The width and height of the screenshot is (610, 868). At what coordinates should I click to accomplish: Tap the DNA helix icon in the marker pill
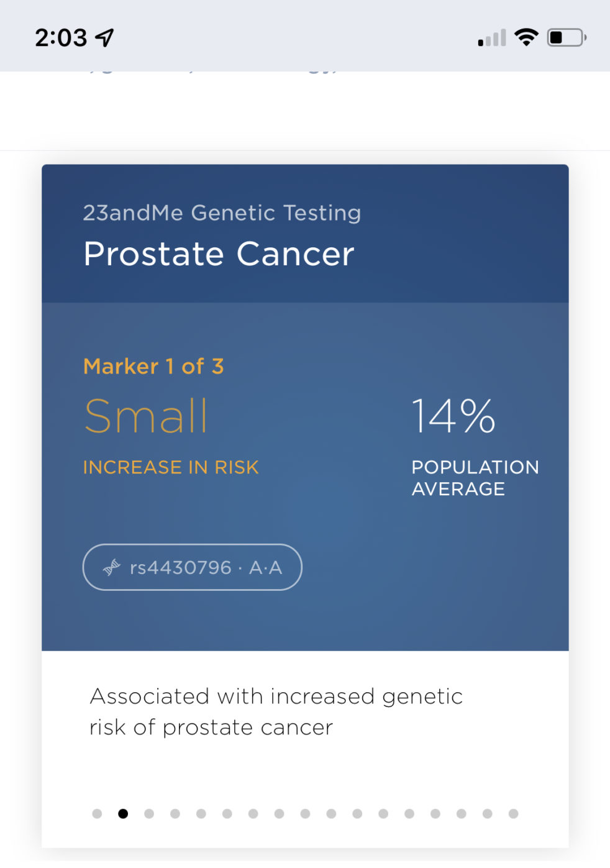112,567
